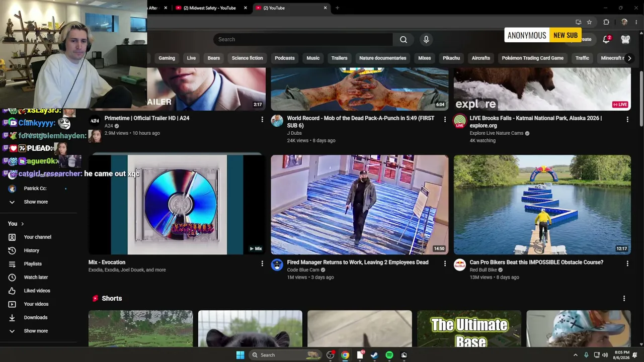The image size is (644, 362).
Task: Play the Red Bull obstacle course thumbnail
Action: click(x=542, y=205)
